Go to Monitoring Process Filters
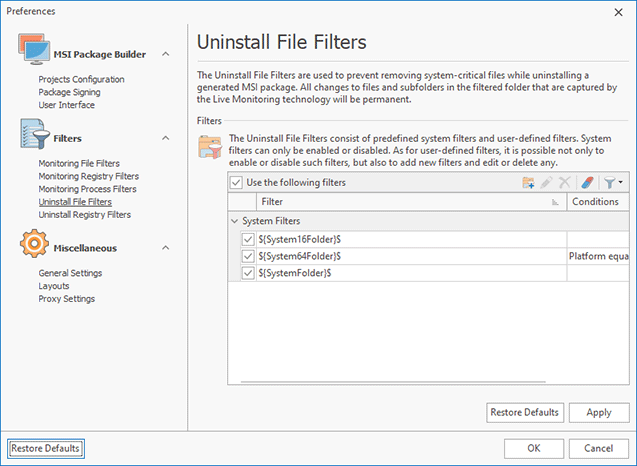 click(87, 189)
